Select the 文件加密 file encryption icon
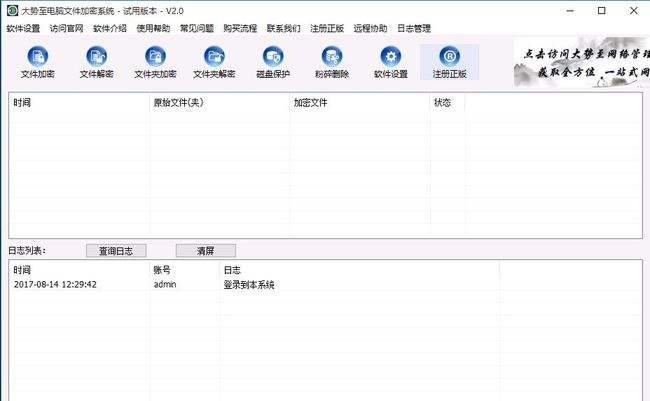 point(38,62)
